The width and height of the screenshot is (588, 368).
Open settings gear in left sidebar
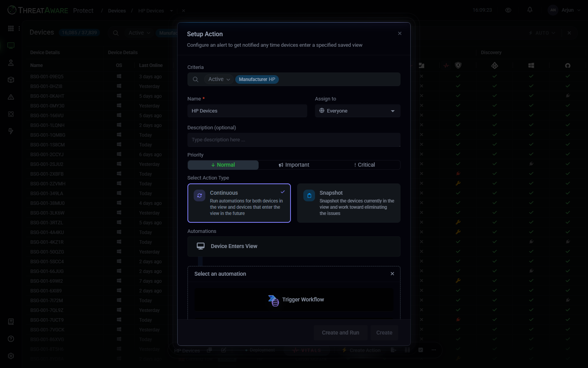pyautogui.click(x=11, y=356)
